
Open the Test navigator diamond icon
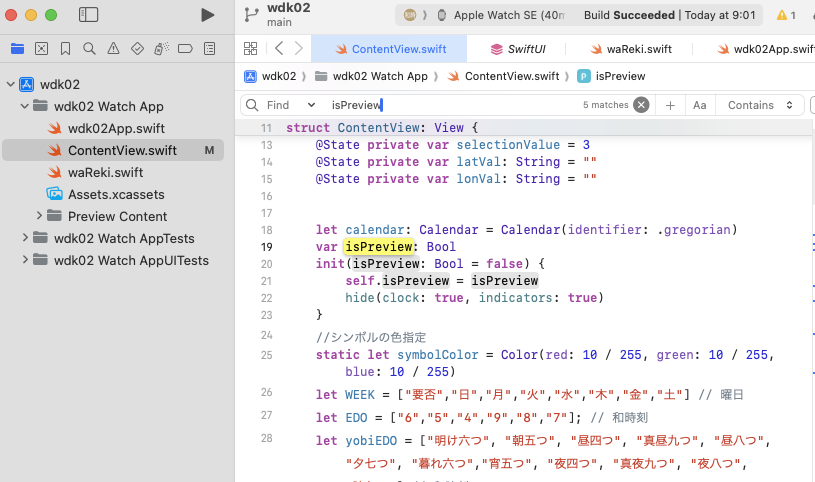click(x=137, y=49)
